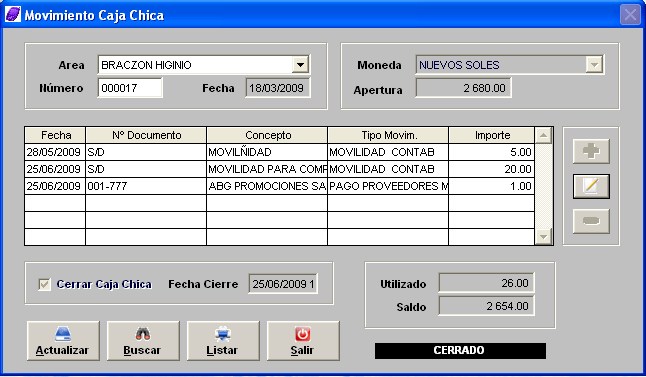Click the CERRADO status label
This screenshot has width=646, height=377.
tap(460, 351)
